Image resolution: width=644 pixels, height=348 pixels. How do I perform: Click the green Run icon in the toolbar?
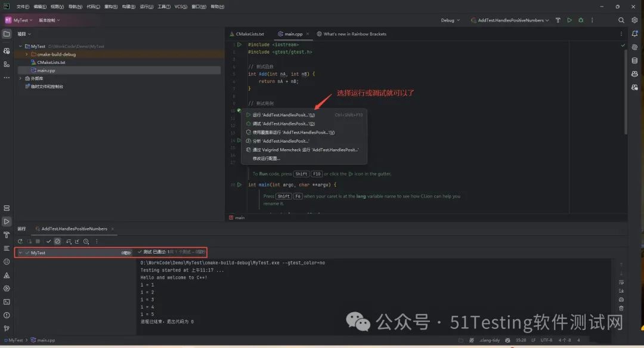(569, 20)
